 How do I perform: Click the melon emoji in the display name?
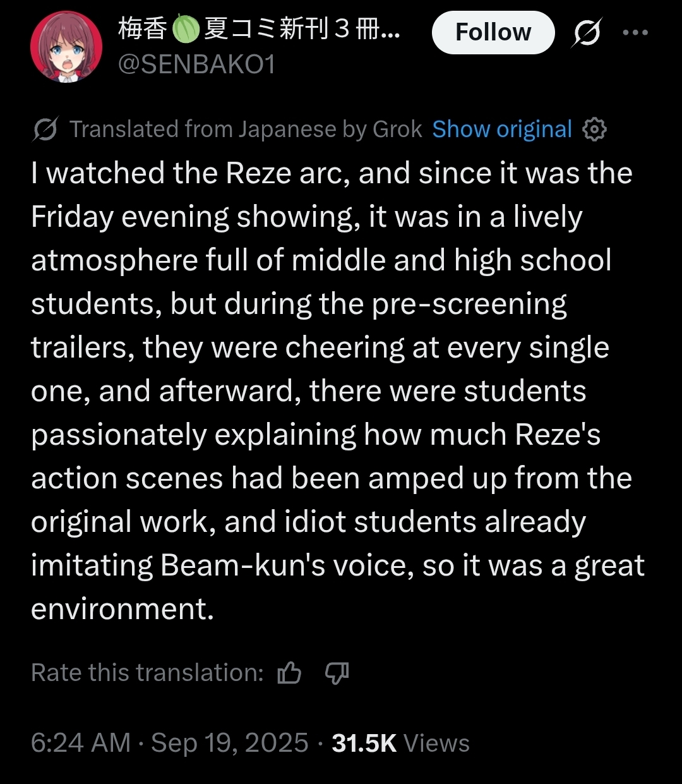coord(186,29)
